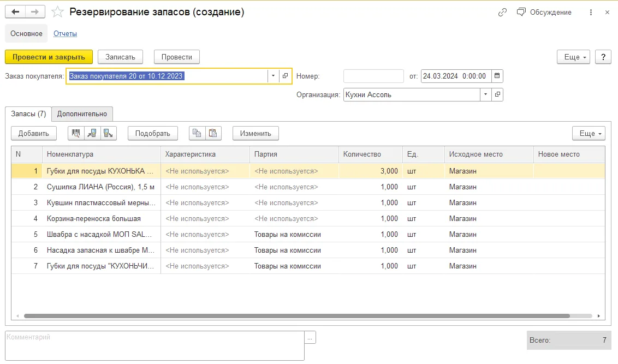Screen dimensions: 618x364
Task: Copy link with the chain icon
Action: (502, 12)
